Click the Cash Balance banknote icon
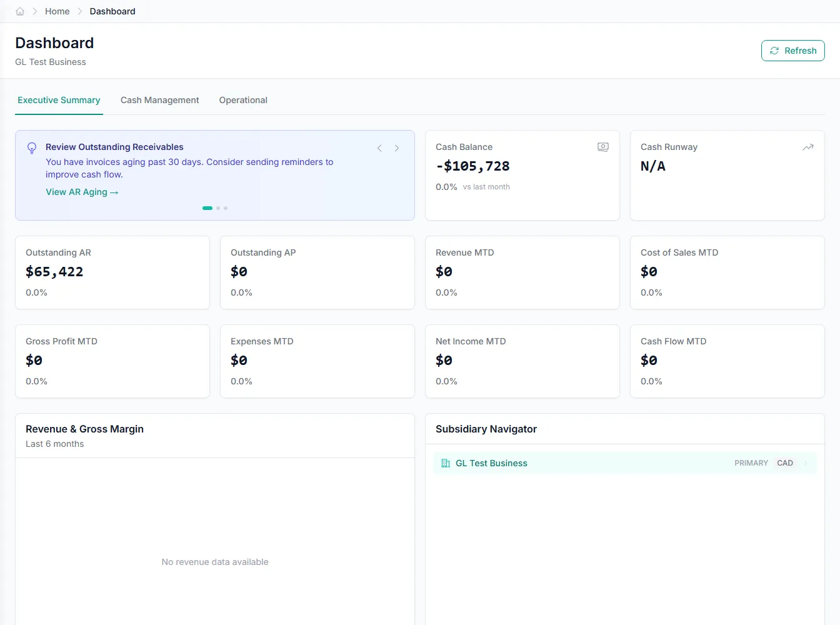 click(603, 147)
